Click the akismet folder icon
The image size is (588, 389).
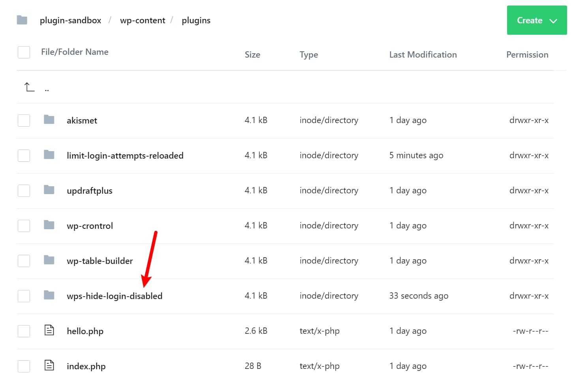coord(49,120)
